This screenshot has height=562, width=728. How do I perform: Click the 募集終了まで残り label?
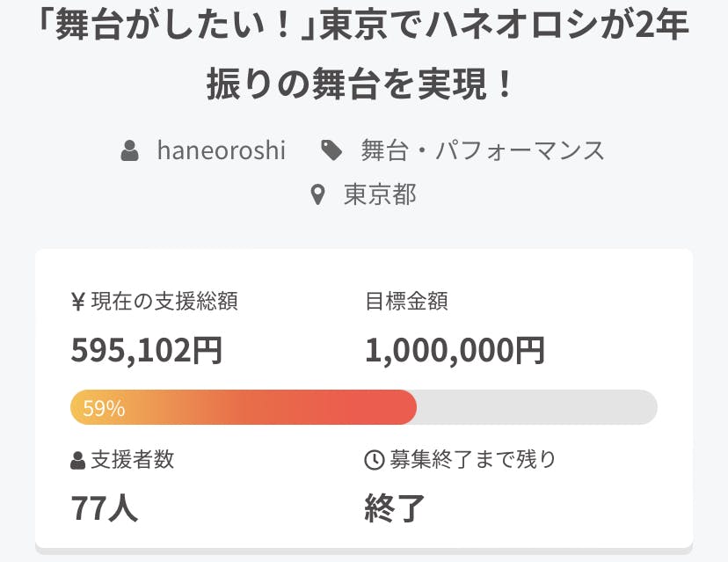click(x=472, y=459)
